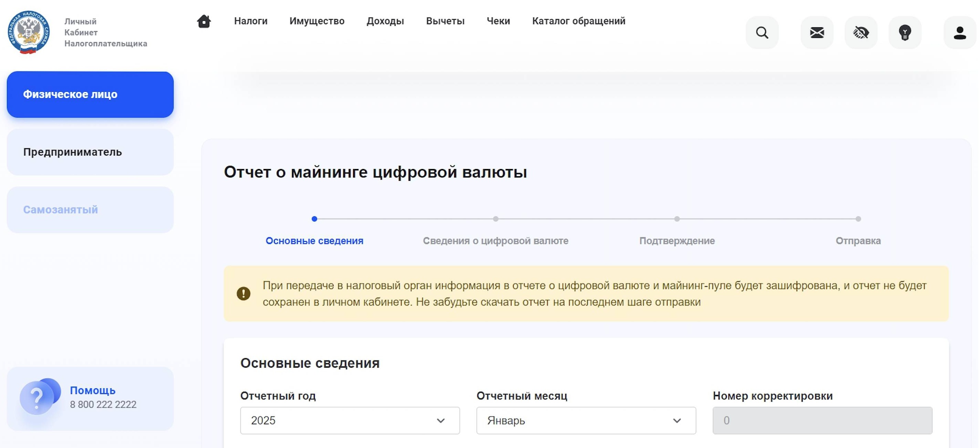
Task: Open the lightbulb tips icon
Action: click(x=905, y=32)
